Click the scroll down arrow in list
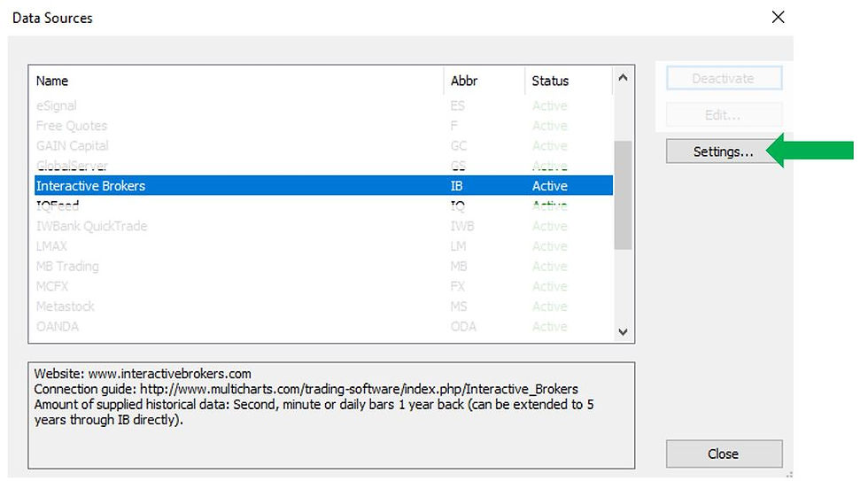The image size is (868, 481). [x=623, y=332]
